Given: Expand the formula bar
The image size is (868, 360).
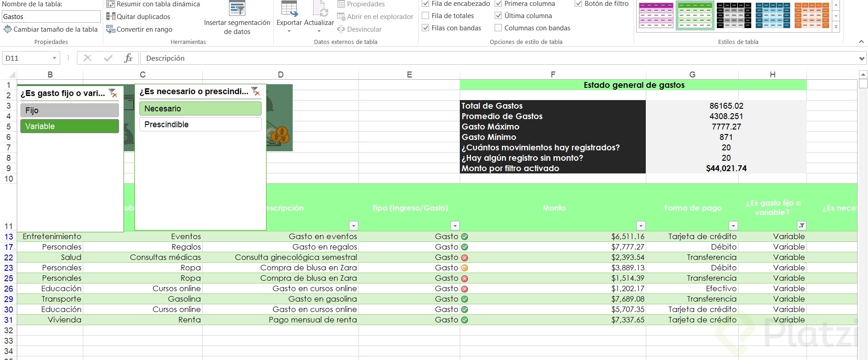Looking at the screenshot, I should pos(861,58).
